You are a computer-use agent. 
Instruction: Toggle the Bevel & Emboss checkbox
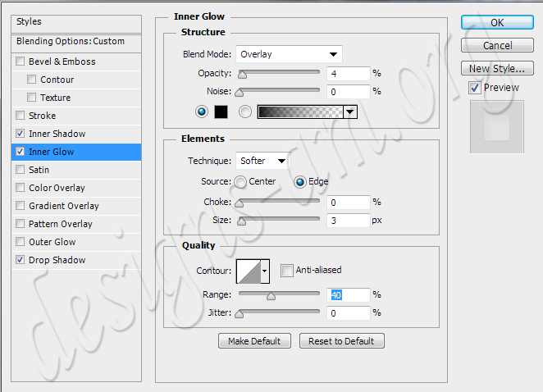(21, 62)
